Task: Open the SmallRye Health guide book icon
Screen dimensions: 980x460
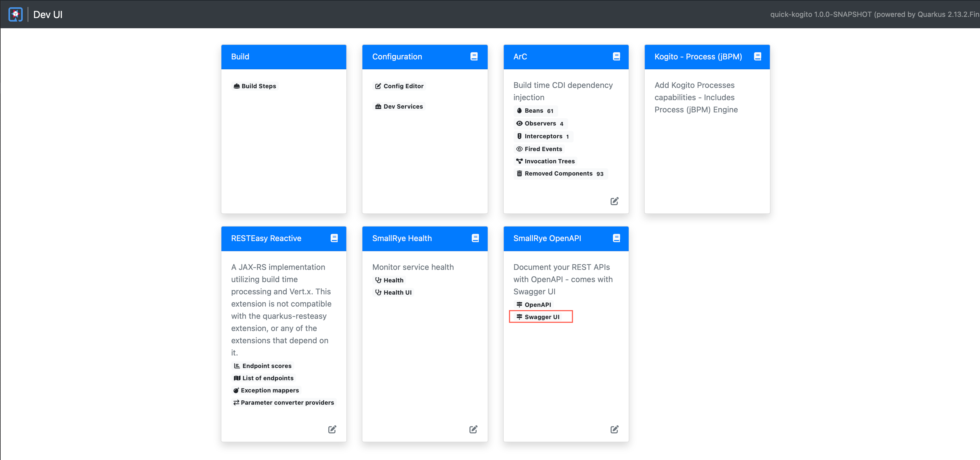Action: pos(475,238)
